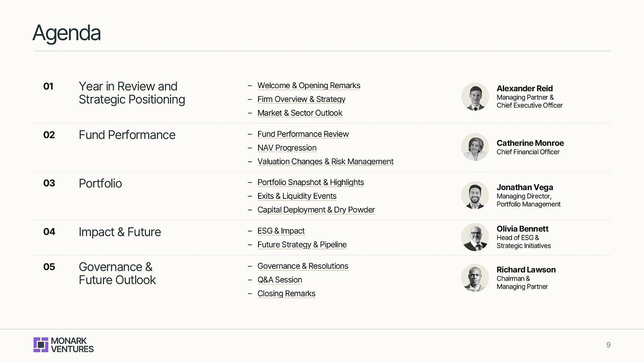Screen dimensions: 644x362
Task: Open the Firm Overview & Strategy link
Action: point(301,99)
